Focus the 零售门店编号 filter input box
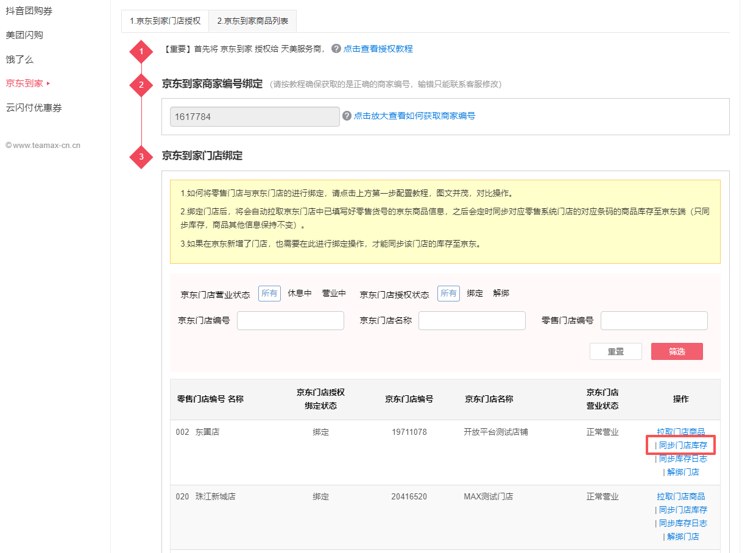Image resolution: width=756 pixels, height=553 pixels. 654,321
